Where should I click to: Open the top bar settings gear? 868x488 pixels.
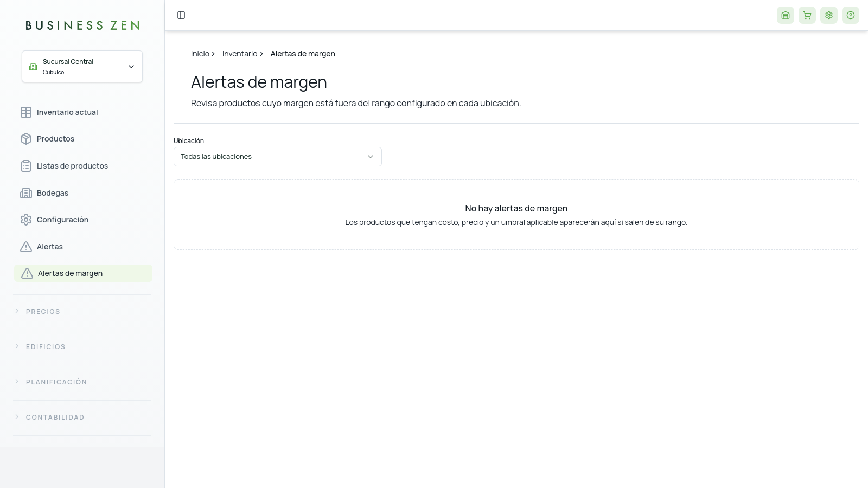click(829, 15)
